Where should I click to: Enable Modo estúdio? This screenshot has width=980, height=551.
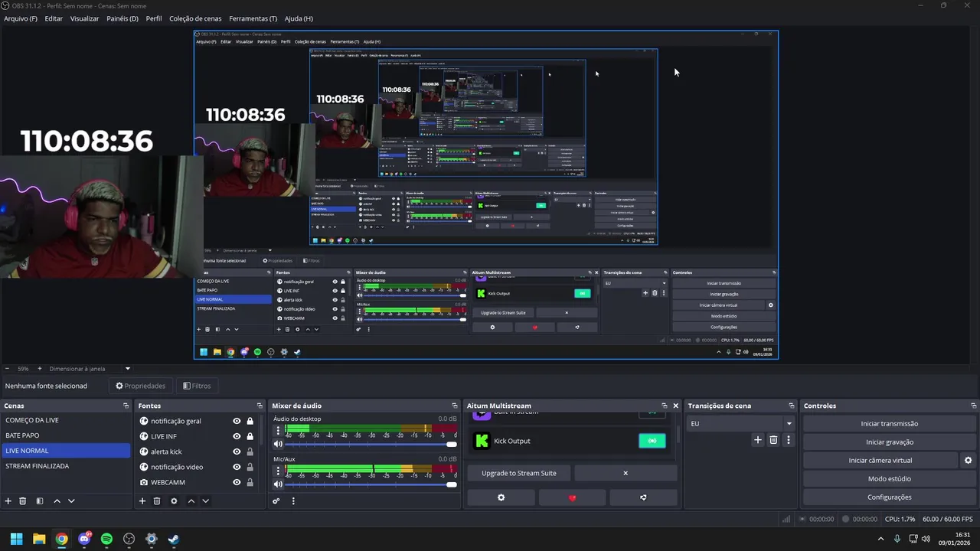click(890, 479)
